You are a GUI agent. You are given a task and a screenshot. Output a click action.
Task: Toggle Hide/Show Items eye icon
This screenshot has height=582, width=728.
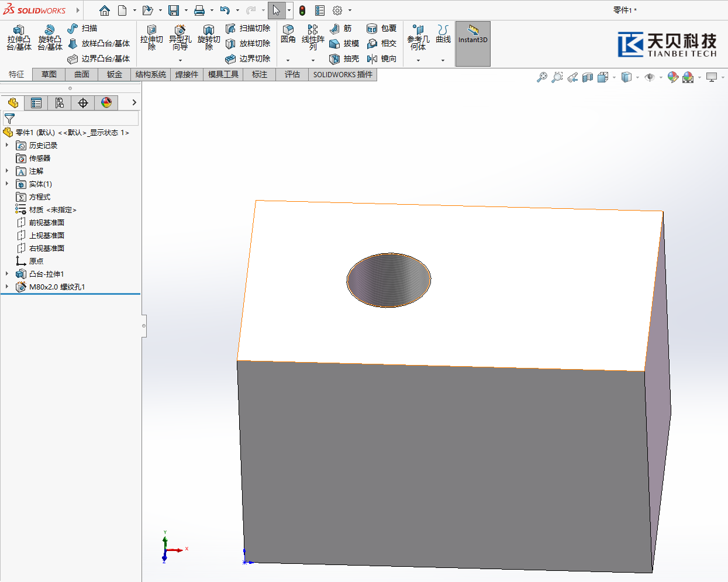[x=649, y=77]
